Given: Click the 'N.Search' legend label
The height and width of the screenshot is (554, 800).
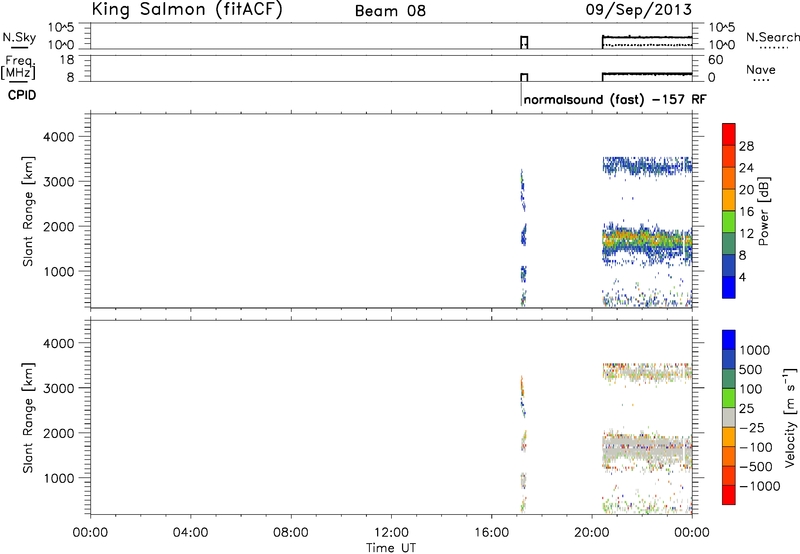Looking at the screenshot, I should click(773, 37).
